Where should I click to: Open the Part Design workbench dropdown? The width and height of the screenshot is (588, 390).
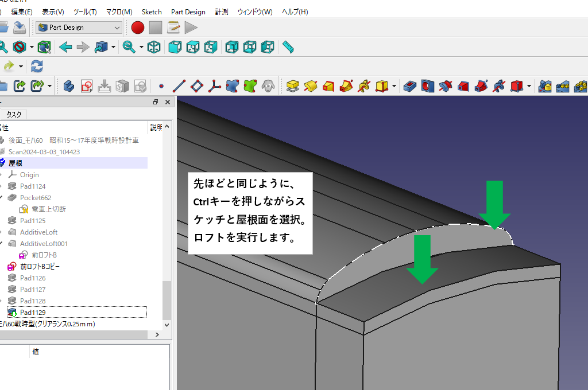pos(79,28)
